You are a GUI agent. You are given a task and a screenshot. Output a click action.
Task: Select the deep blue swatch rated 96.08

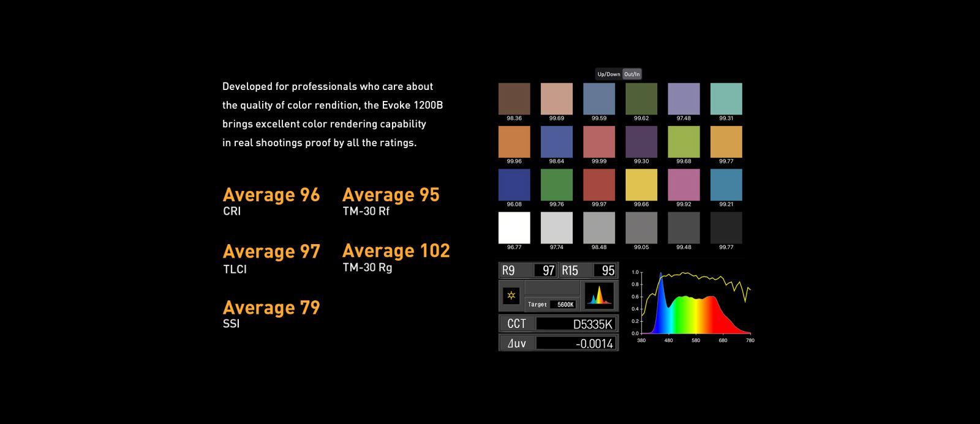pyautogui.click(x=514, y=185)
